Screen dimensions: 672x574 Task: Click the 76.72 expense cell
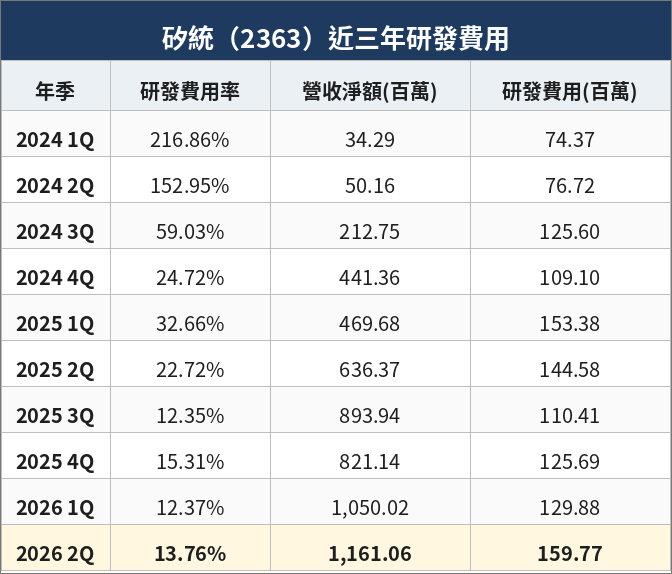tap(570, 186)
